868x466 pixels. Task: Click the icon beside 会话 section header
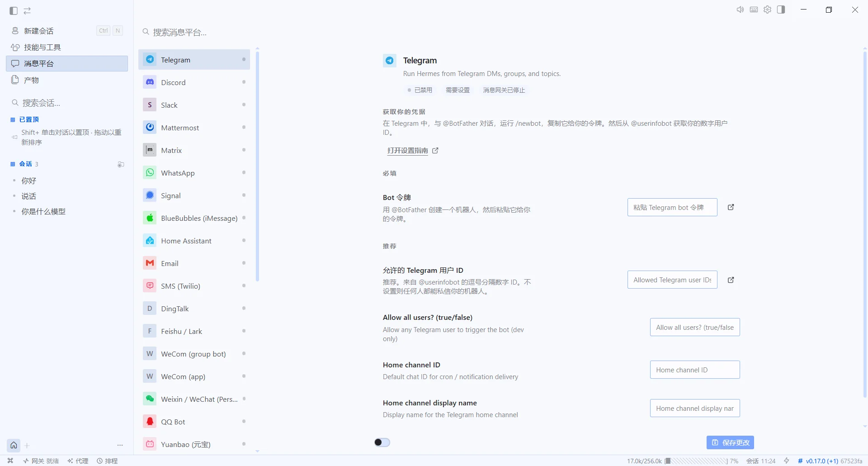click(x=121, y=165)
